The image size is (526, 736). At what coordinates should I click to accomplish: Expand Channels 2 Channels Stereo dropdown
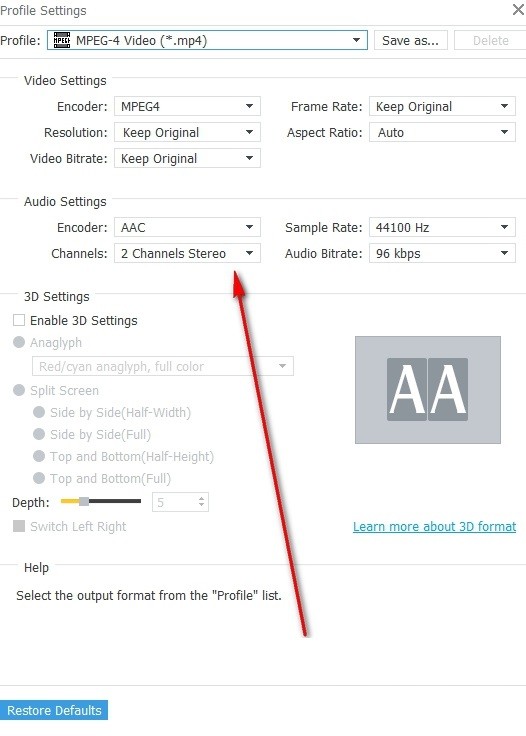[x=187, y=253]
